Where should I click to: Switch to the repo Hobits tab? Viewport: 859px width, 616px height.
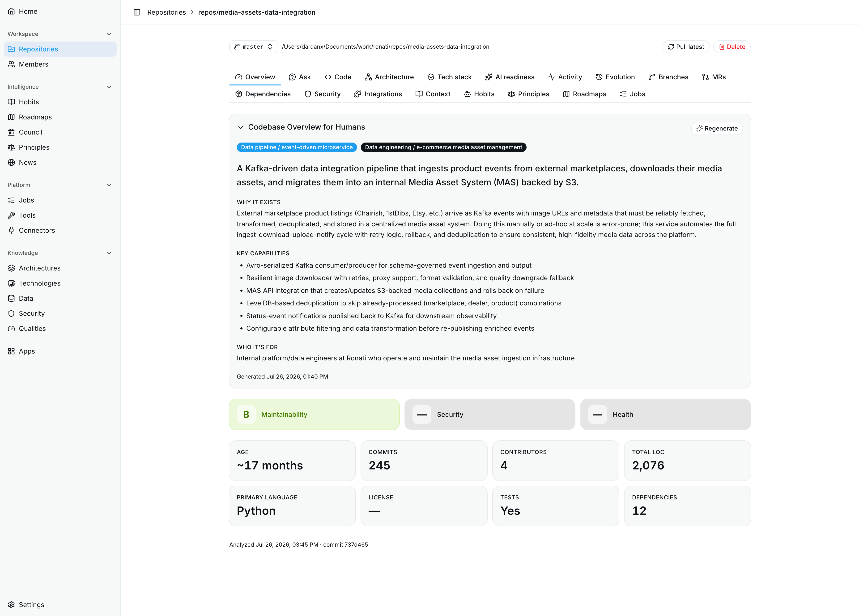pos(479,94)
